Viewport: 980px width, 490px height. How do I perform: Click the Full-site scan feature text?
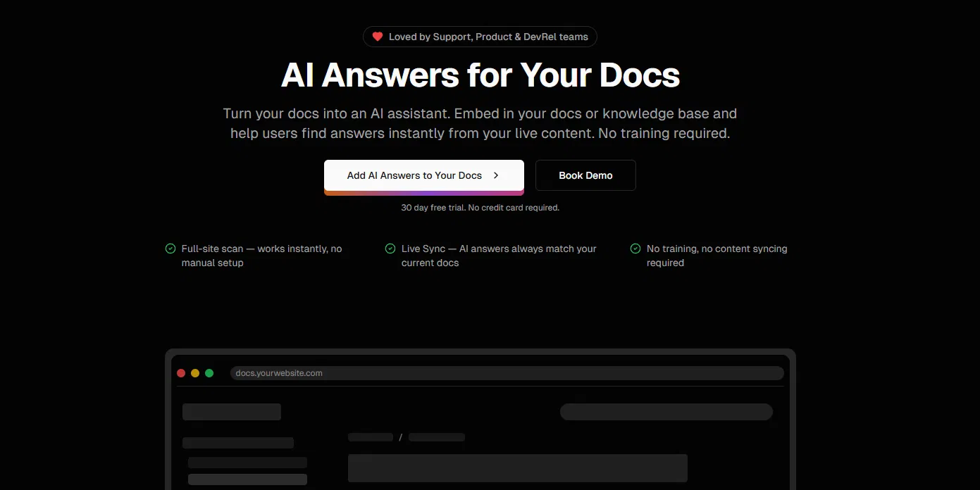[261, 256]
